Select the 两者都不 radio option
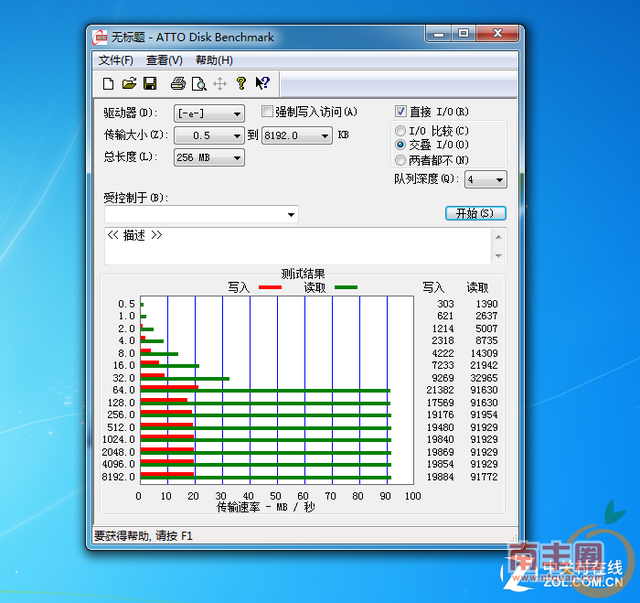This screenshot has height=603, width=640. coord(401,160)
